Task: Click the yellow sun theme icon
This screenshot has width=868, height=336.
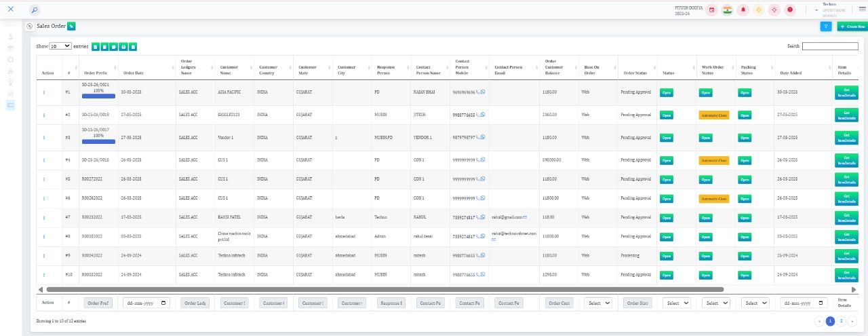Action: point(759,10)
